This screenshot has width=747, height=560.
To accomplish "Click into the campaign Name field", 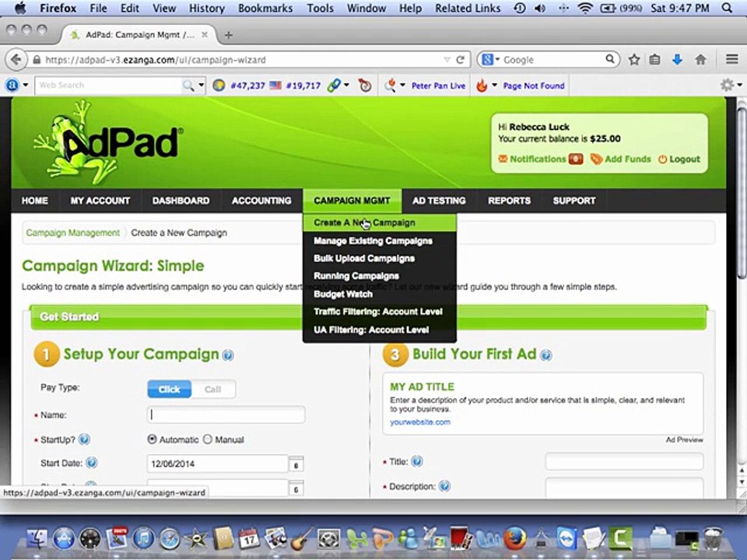I will point(226,415).
